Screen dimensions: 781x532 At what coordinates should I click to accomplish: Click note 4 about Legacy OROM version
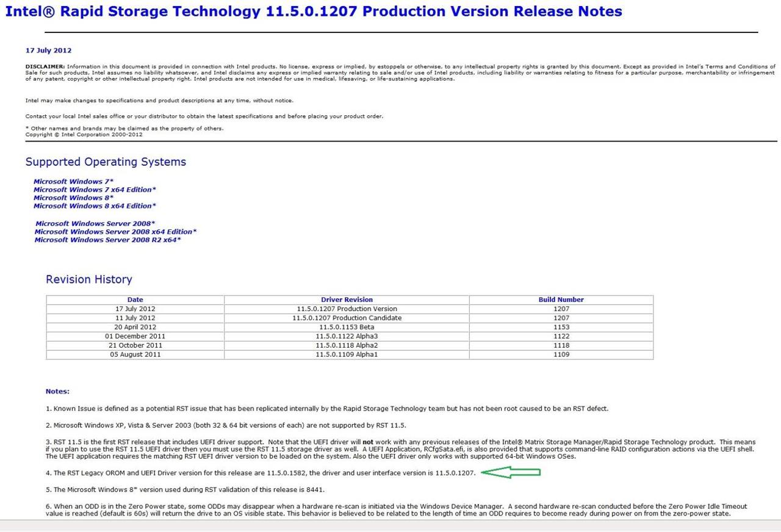click(x=261, y=473)
